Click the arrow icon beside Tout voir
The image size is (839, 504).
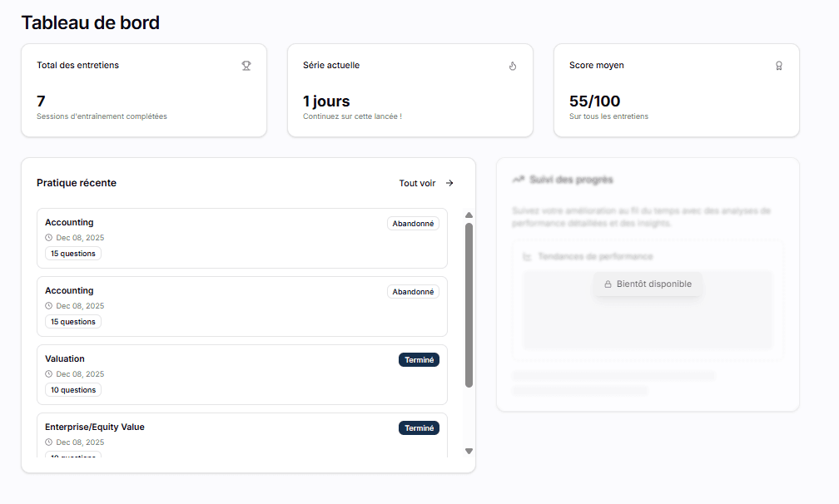click(449, 183)
